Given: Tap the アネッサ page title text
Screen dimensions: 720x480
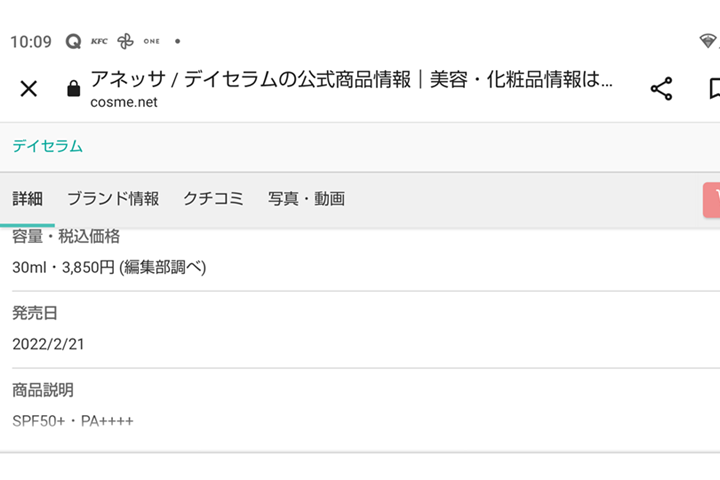Looking at the screenshot, I should pyautogui.click(x=350, y=80).
